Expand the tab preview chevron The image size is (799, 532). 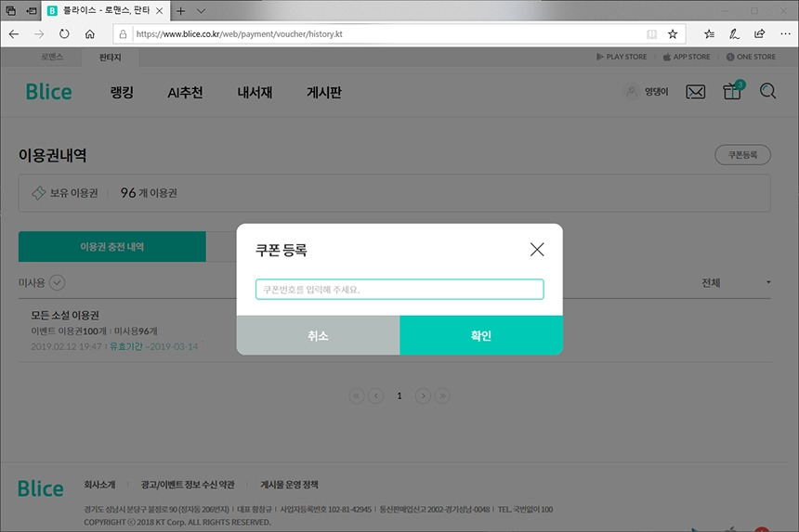[202, 11]
